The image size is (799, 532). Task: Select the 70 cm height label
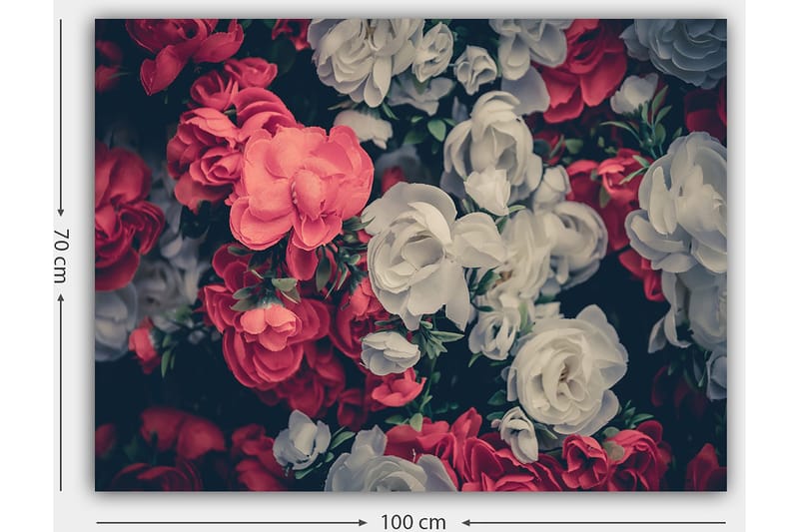(60, 255)
